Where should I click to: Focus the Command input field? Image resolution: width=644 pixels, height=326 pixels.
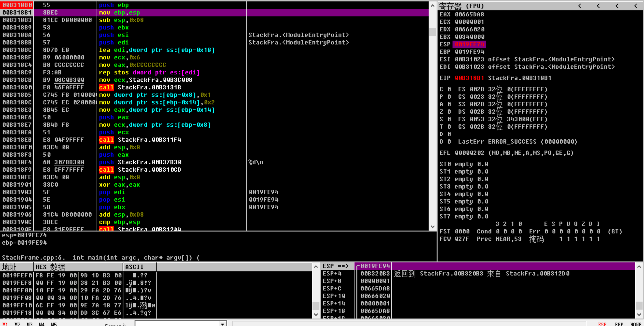(177, 324)
